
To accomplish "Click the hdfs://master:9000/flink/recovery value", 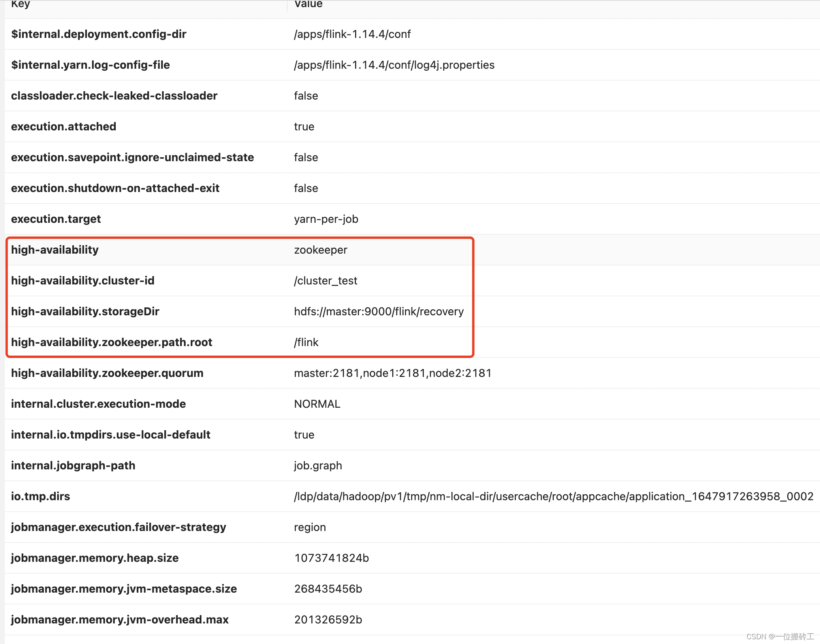I will [x=379, y=311].
